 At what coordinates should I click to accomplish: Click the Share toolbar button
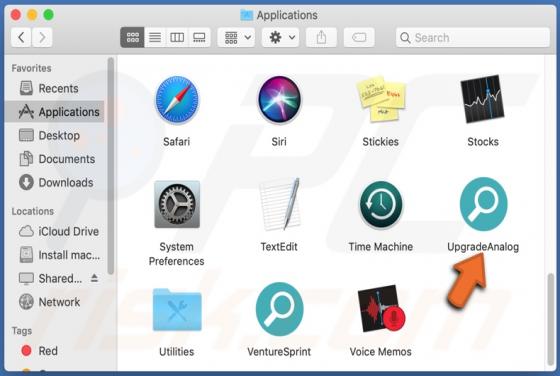coord(321,37)
